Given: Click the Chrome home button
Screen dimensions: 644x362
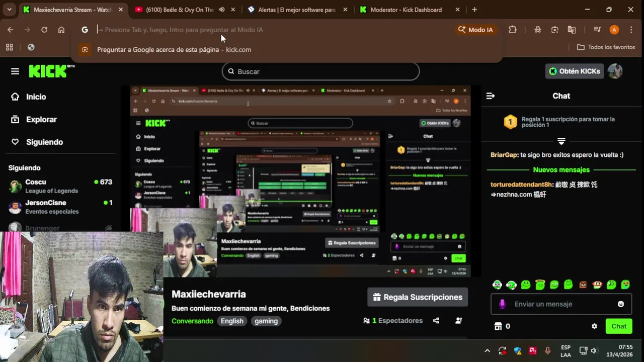Looking at the screenshot, I should click(x=61, y=30).
